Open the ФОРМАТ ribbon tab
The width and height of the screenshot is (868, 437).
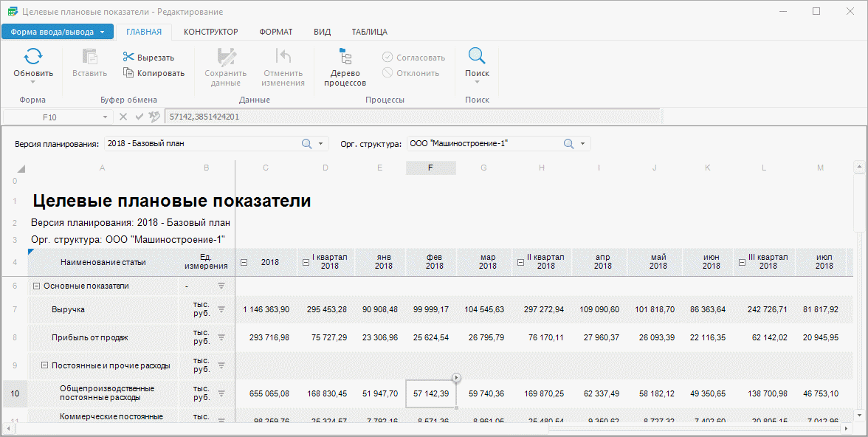[x=275, y=32]
